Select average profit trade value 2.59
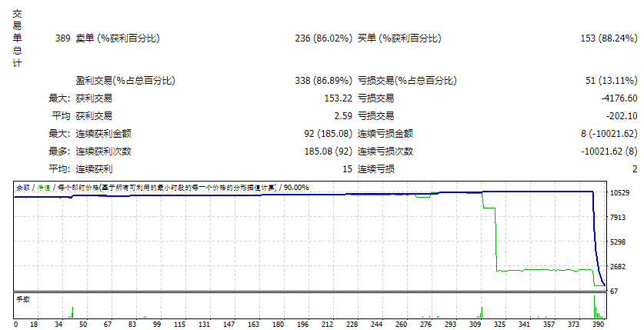The width and height of the screenshot is (644, 330). coord(343,116)
